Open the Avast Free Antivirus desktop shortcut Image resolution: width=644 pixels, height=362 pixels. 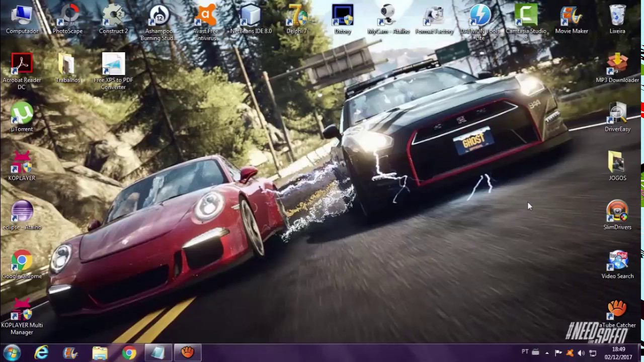[205, 23]
